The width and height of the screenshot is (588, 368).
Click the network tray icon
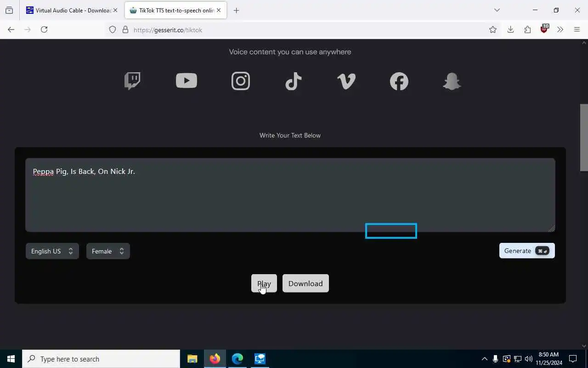517,359
